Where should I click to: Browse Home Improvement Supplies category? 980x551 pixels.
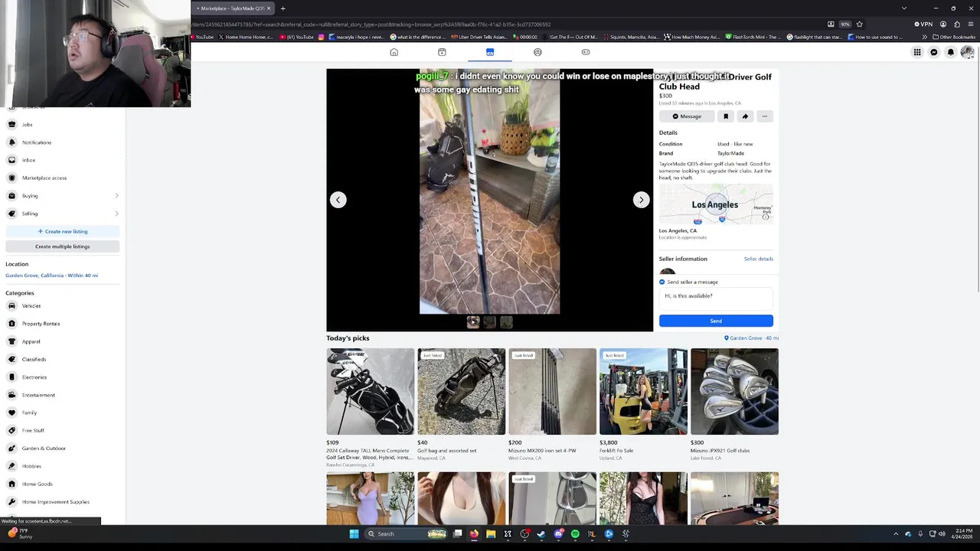62,502
